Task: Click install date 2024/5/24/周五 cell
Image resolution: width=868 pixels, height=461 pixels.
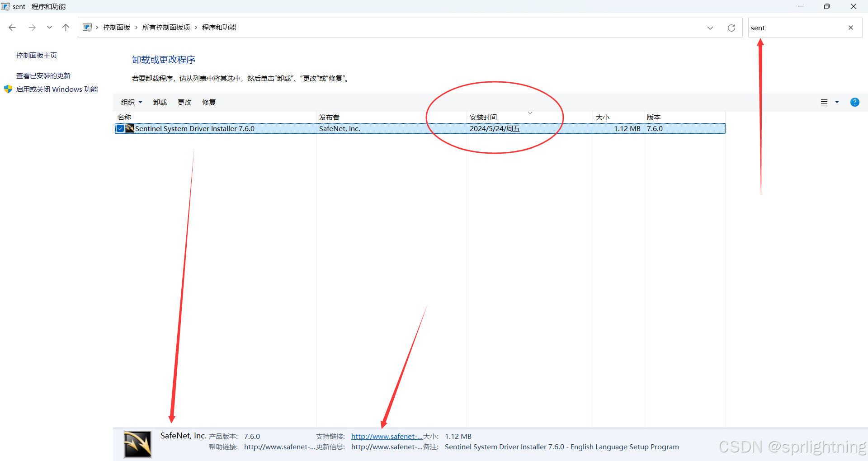Action: (495, 129)
